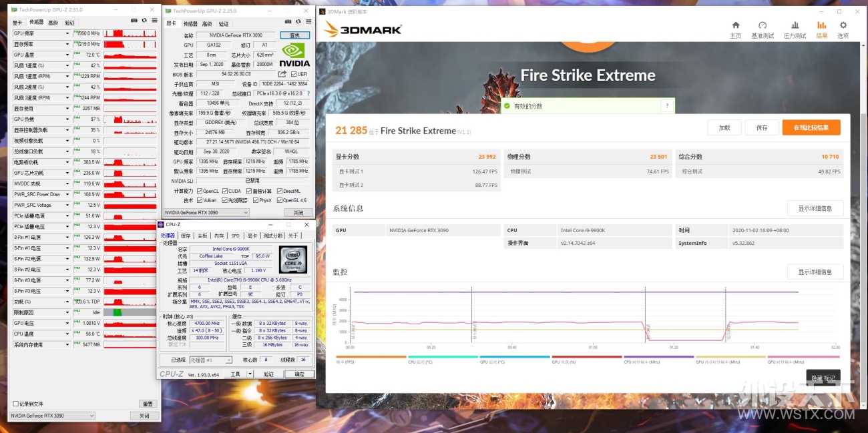Expand the 显存使用 sensor dropdown

click(x=67, y=108)
